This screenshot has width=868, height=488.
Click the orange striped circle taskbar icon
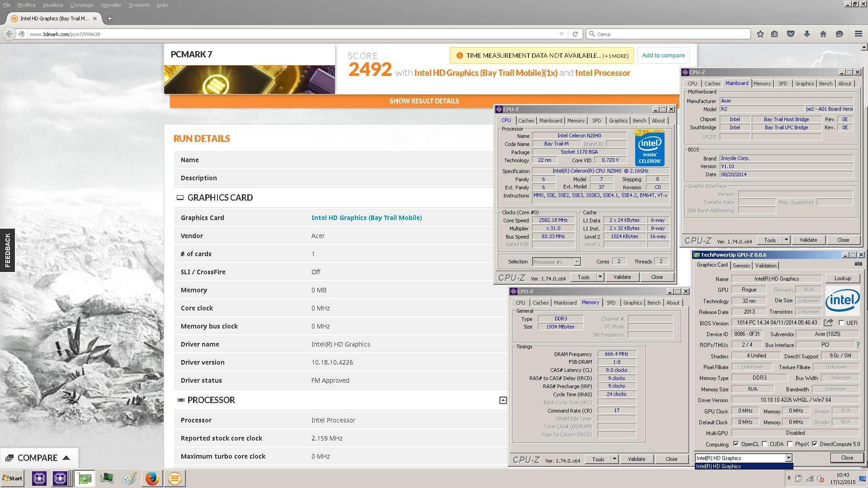tap(175, 478)
